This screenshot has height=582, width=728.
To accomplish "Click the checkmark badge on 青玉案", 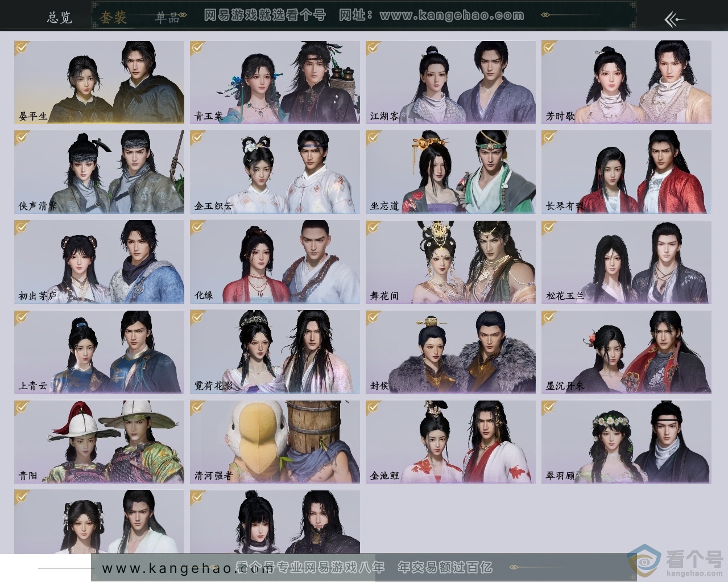I will click(198, 47).
